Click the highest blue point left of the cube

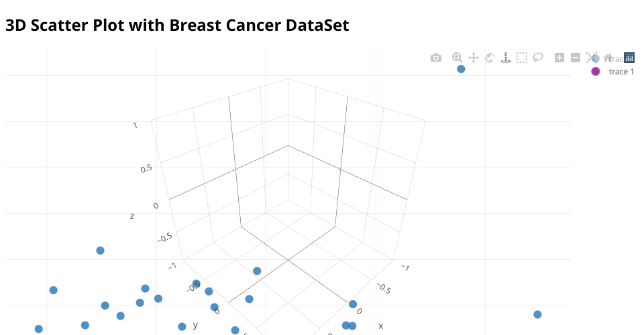[100, 251]
